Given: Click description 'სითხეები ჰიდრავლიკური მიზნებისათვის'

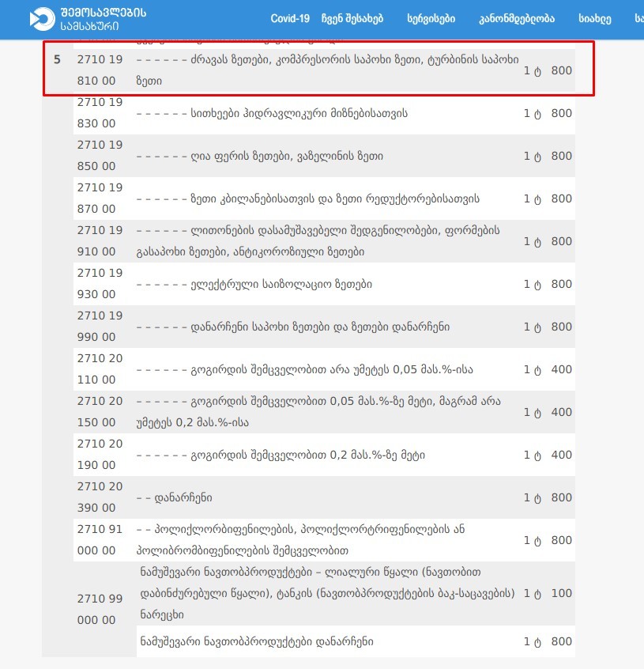Looking at the screenshot, I should coord(272,113).
